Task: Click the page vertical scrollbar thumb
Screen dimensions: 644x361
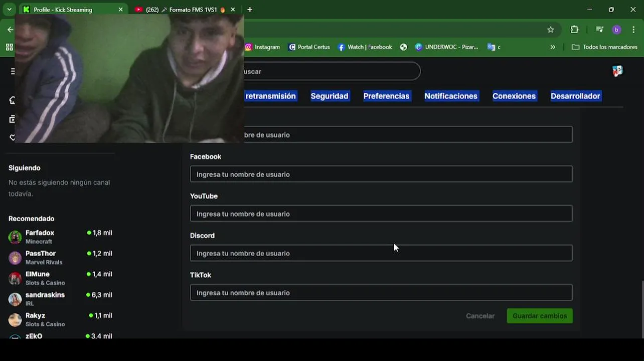Action: coord(641,309)
